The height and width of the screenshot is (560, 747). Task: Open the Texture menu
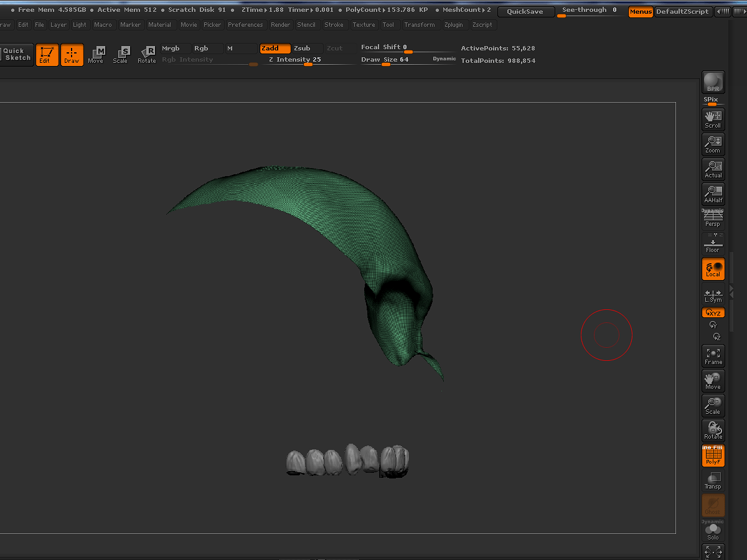pos(364,25)
